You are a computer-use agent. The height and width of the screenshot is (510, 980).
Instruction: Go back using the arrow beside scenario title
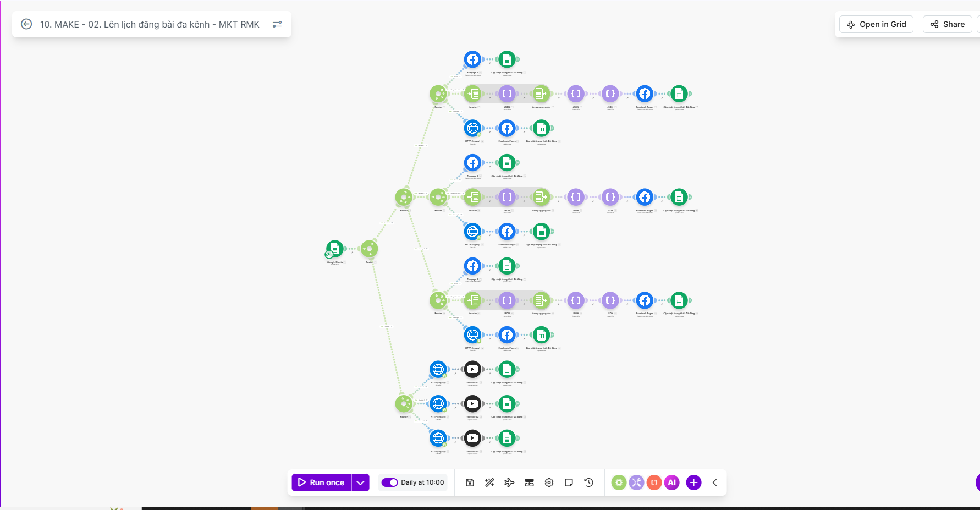pos(26,24)
